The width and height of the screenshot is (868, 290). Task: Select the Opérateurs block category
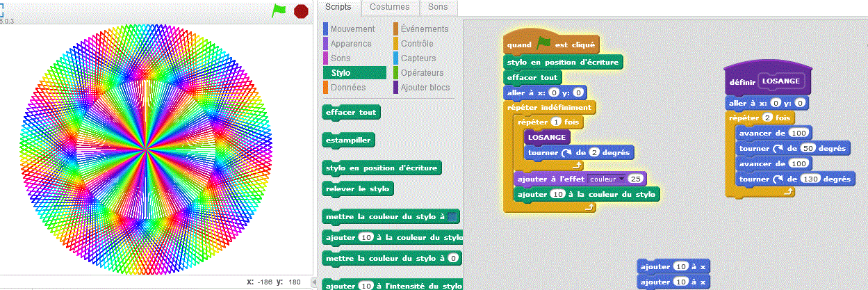coord(423,73)
